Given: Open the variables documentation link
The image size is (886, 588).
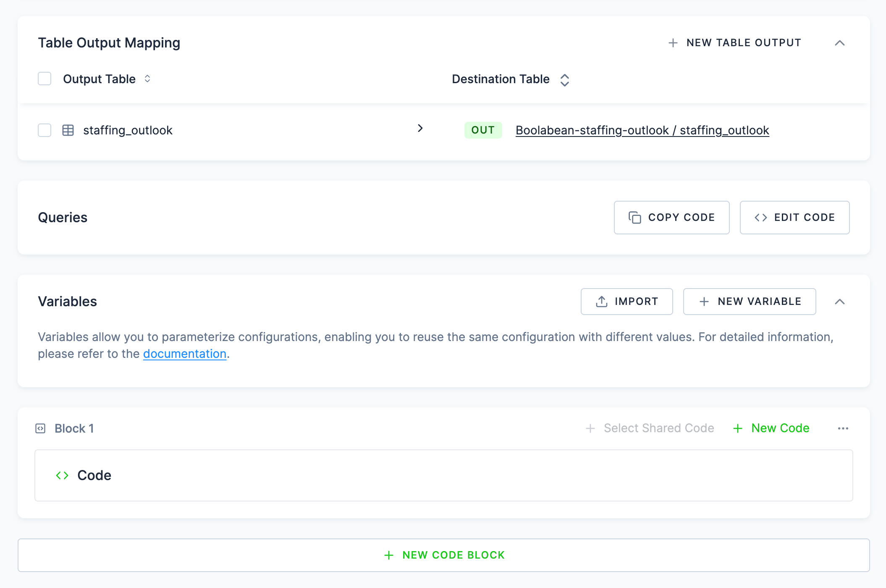Looking at the screenshot, I should [185, 354].
